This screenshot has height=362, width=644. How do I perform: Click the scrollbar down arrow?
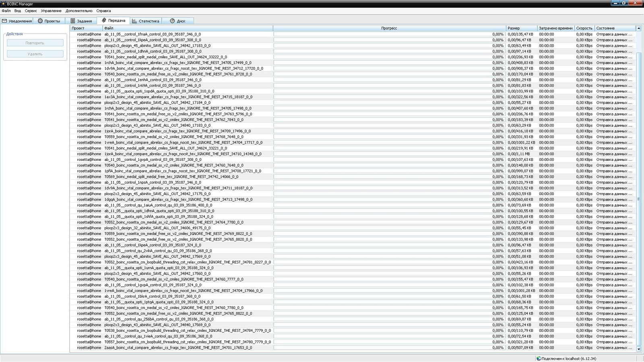tap(638, 349)
